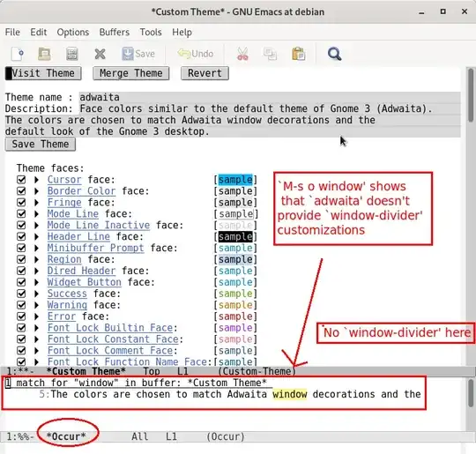Maximize the Emacs window
476x454 pixels.
[x=443, y=11]
